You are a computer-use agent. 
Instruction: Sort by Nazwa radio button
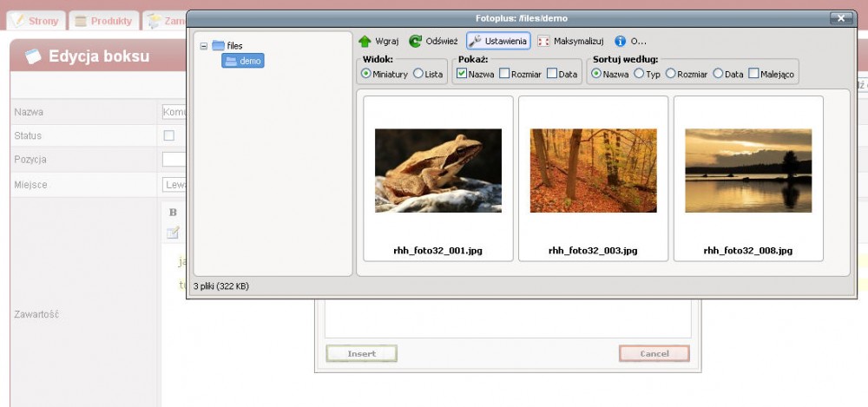point(596,73)
